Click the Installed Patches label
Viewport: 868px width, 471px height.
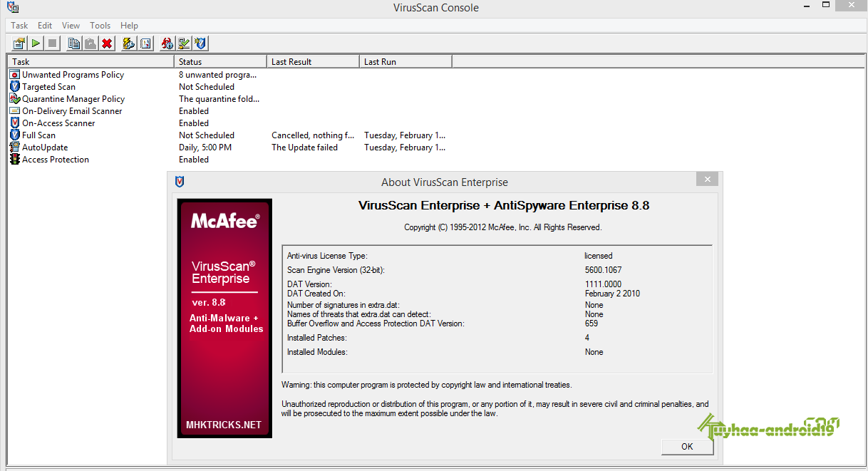(x=316, y=338)
